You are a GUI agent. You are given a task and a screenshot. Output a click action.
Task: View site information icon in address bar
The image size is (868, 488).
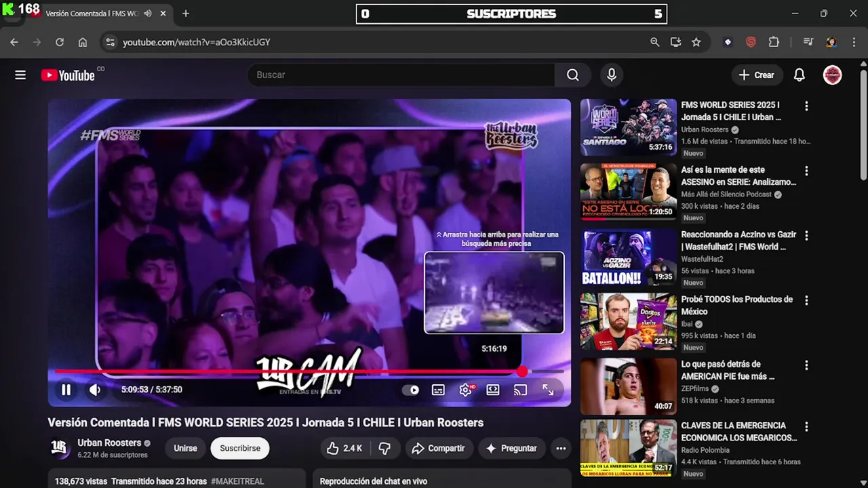click(x=111, y=42)
